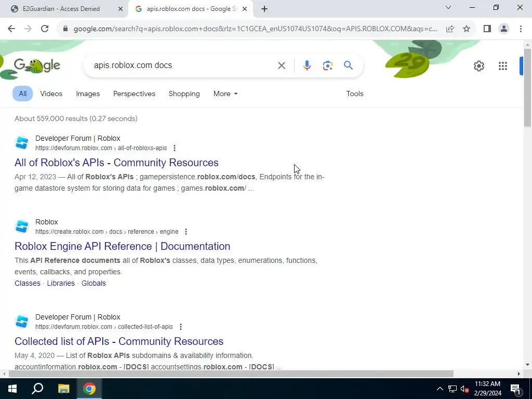
Task: Open the Libraries sitelink
Action: coord(61,283)
